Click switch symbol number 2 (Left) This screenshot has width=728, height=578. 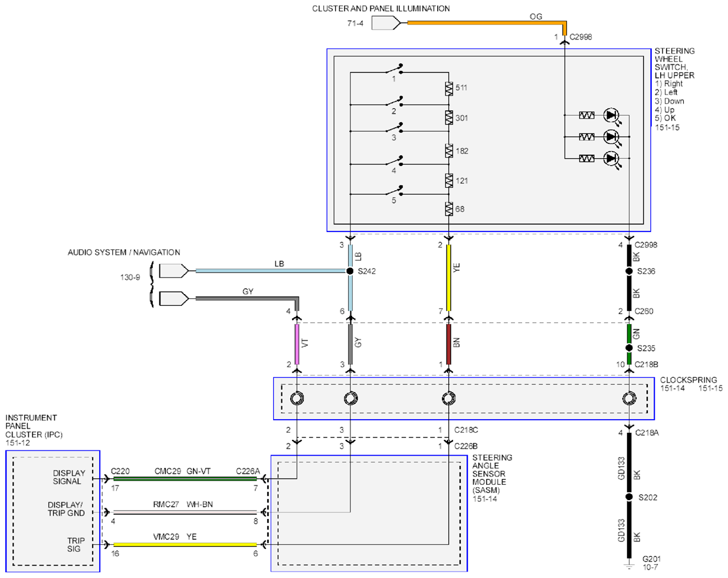tap(395, 102)
